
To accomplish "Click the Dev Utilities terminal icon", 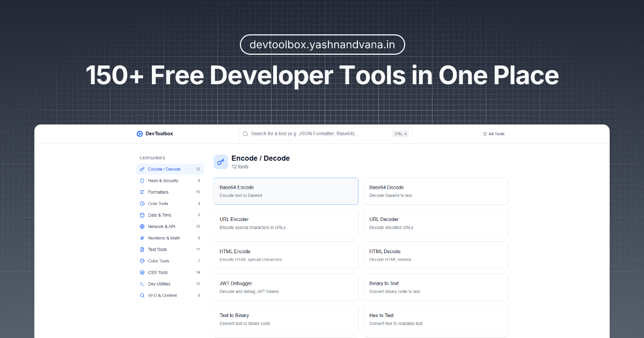I will (142, 283).
